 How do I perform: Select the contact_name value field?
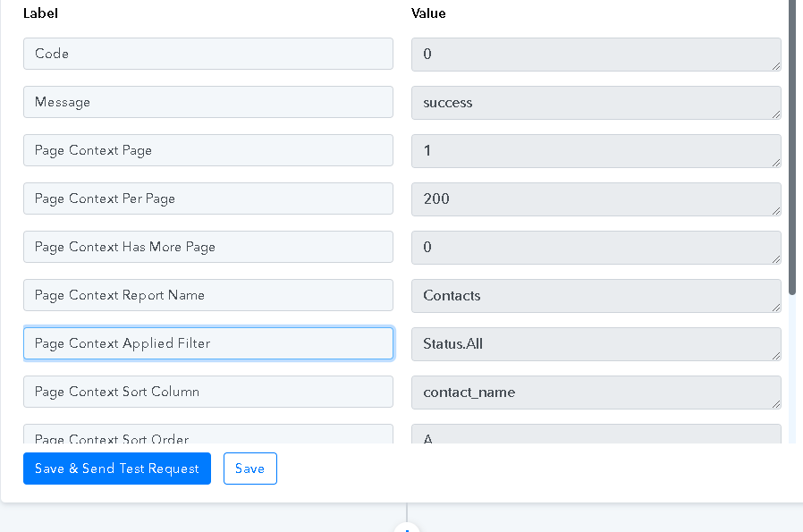click(x=596, y=393)
